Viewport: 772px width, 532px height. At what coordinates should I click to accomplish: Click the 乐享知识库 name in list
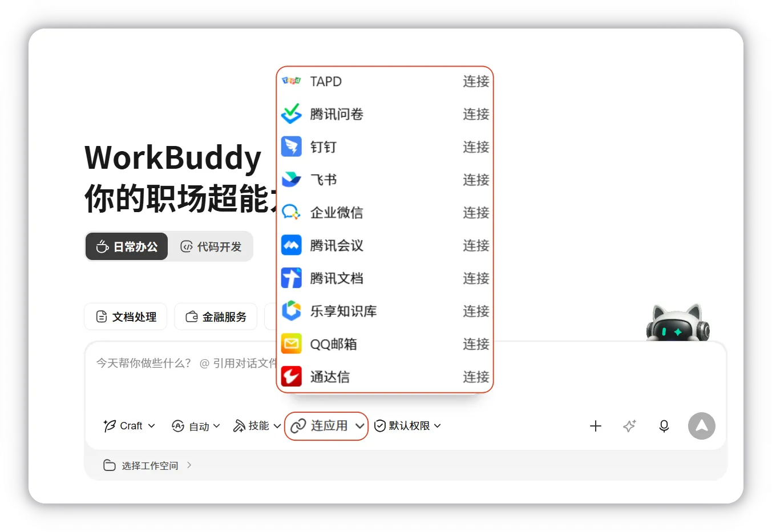pos(343,311)
